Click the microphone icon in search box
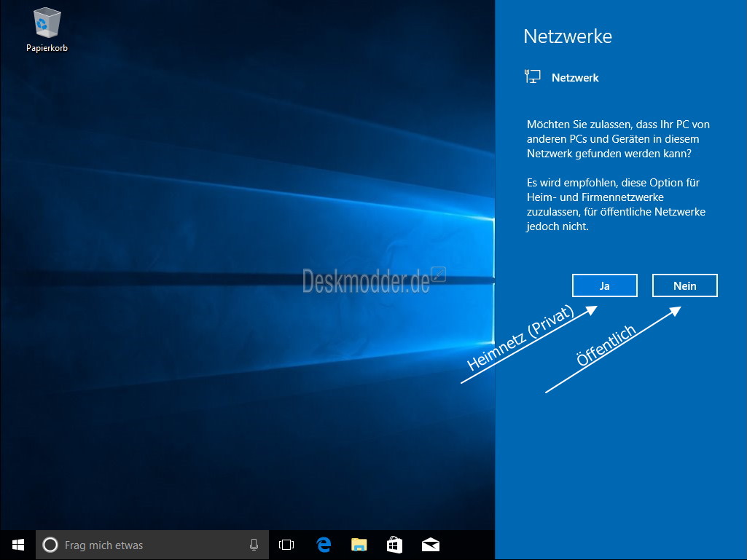Viewport: 747px width, 560px height. tap(254, 545)
